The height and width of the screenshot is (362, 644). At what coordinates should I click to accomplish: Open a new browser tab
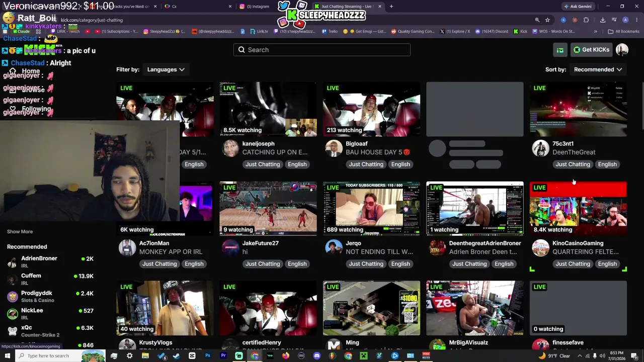[x=391, y=7]
